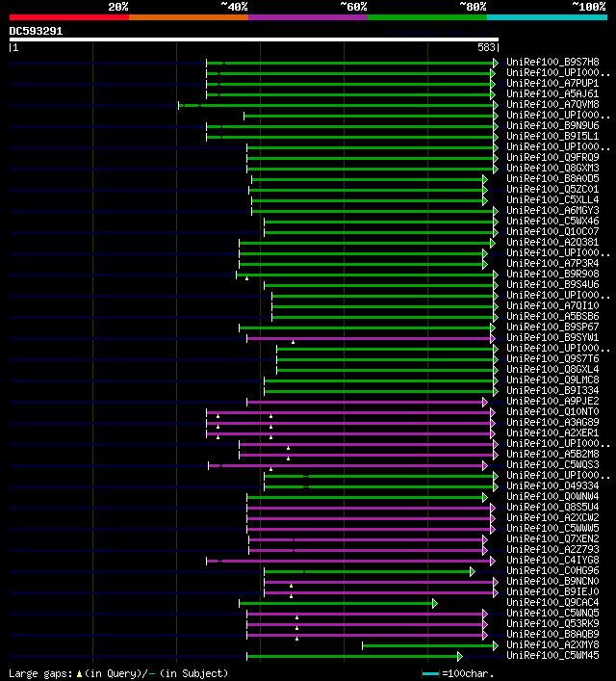Screen dimensions: 616x681
Task: Select the UniRef100_Q8GXL4 label
Action: tap(552, 369)
